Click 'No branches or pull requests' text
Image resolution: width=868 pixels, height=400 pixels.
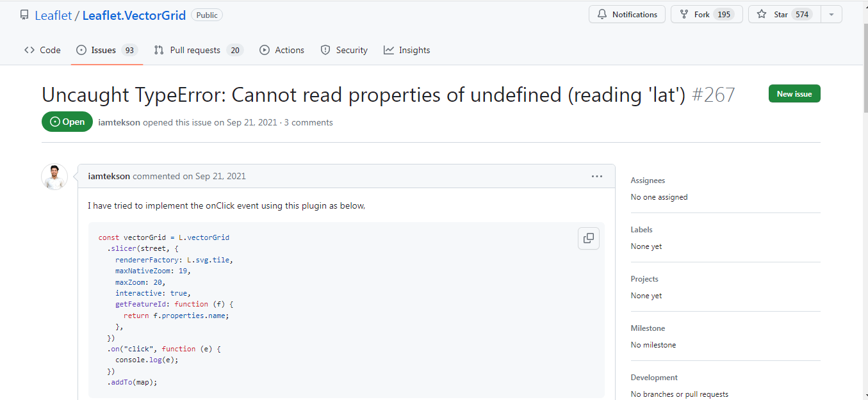(680, 394)
